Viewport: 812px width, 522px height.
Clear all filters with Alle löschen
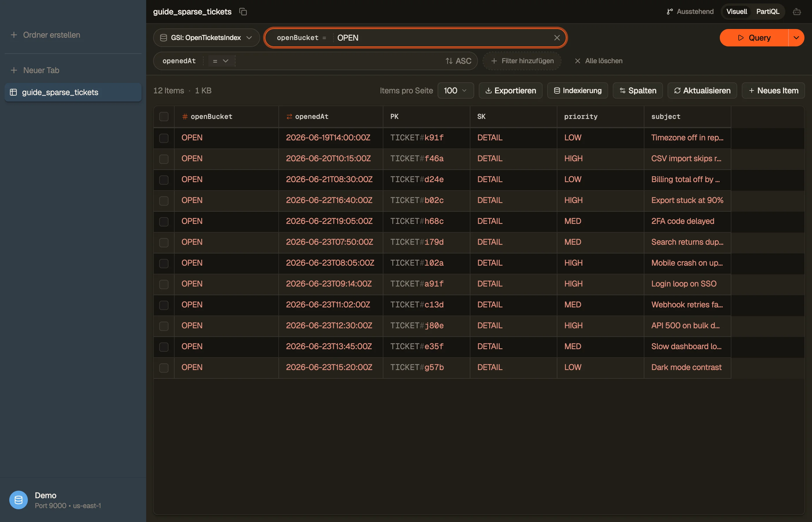click(599, 61)
